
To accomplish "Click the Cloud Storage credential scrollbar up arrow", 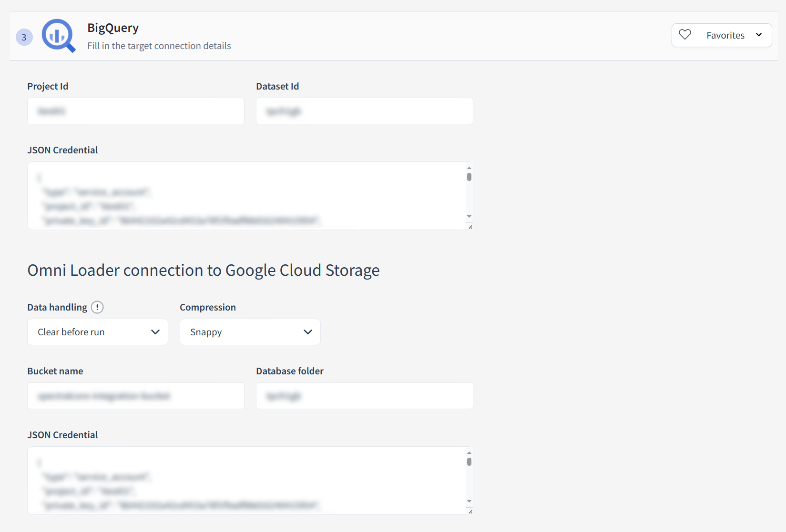I will [470, 452].
